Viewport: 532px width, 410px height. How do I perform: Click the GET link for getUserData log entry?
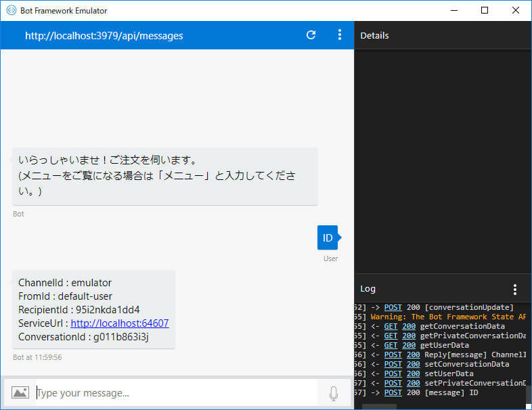tap(391, 345)
